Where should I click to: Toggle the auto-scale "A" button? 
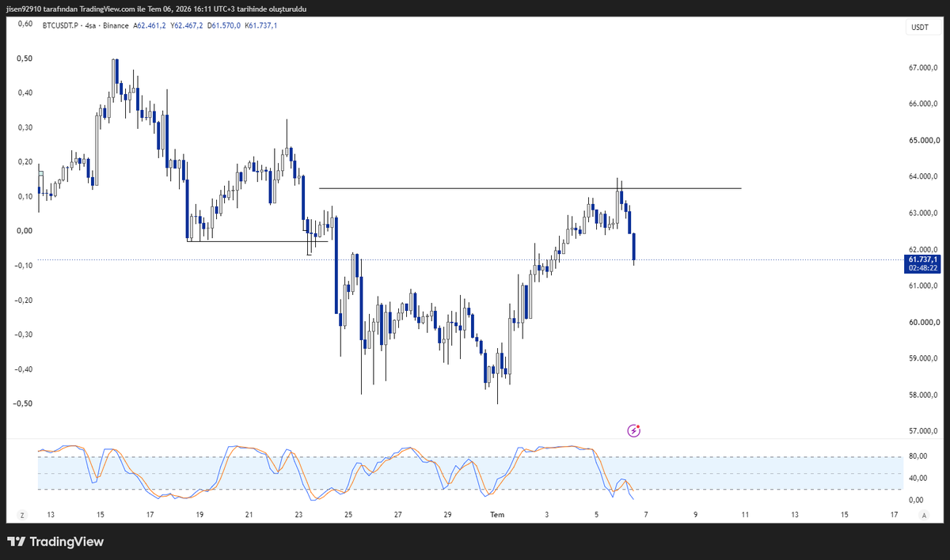(924, 515)
